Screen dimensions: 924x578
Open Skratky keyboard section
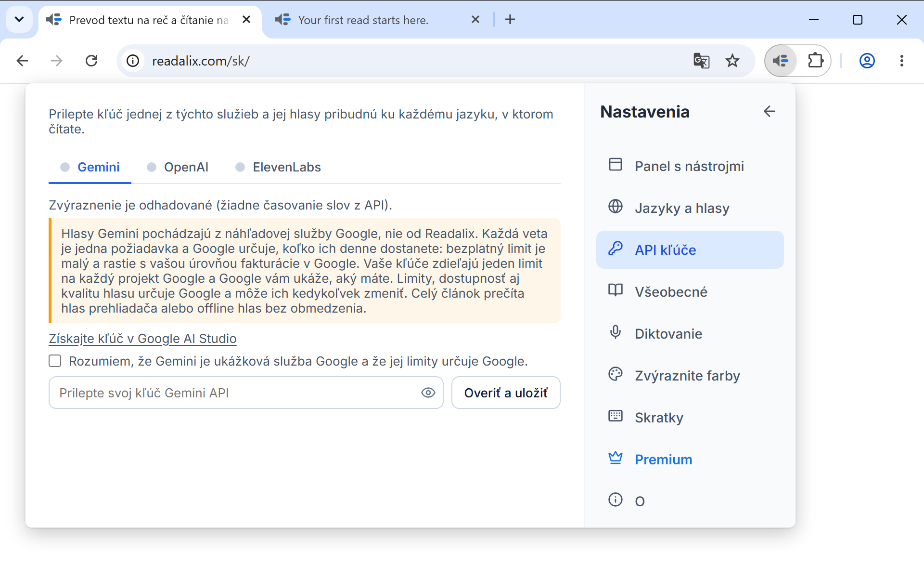[x=690, y=418]
